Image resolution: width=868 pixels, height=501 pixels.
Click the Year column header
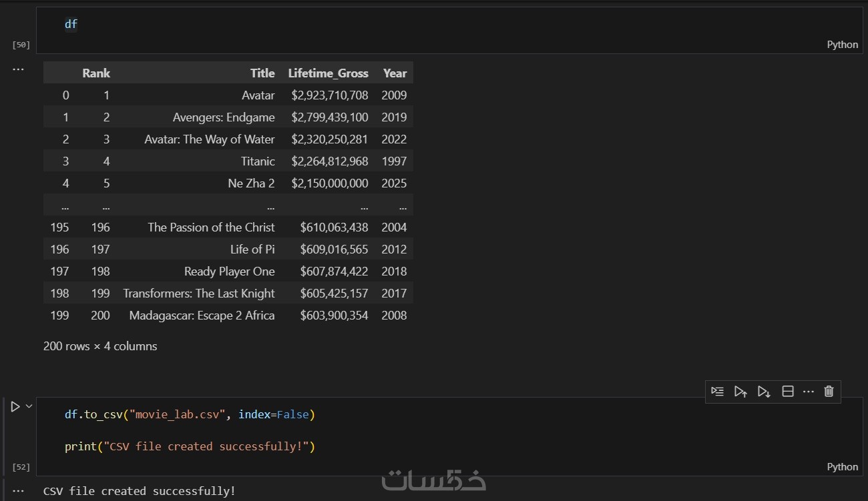coord(395,73)
